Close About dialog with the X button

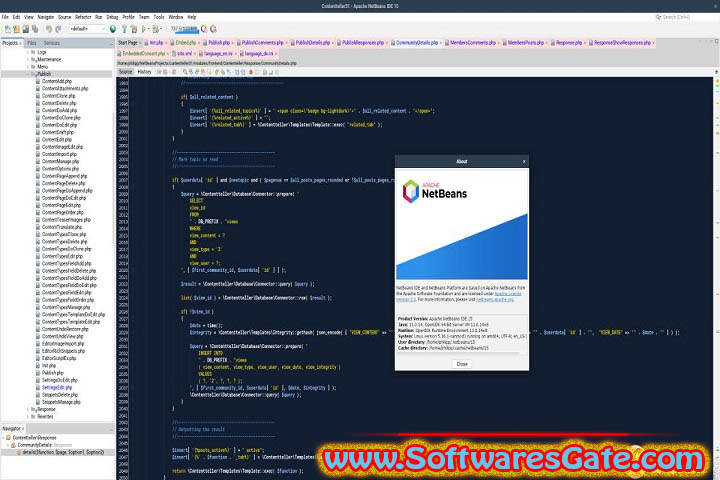524,161
